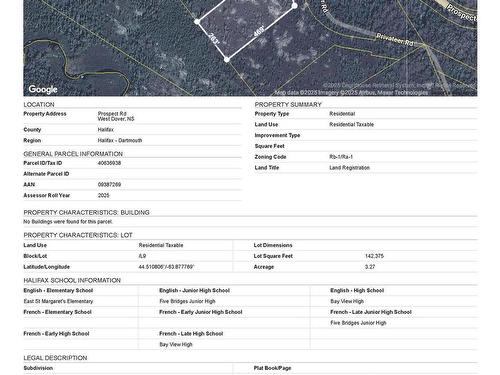Screen dimensions: 500x375
Task: Select 'Bay View High' under French Late High School
Action: click(x=176, y=344)
